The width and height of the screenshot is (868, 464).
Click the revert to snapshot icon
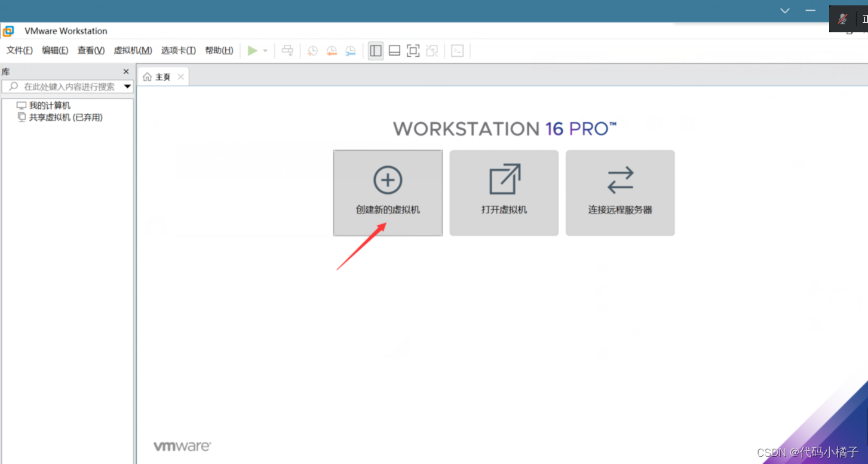coord(332,51)
